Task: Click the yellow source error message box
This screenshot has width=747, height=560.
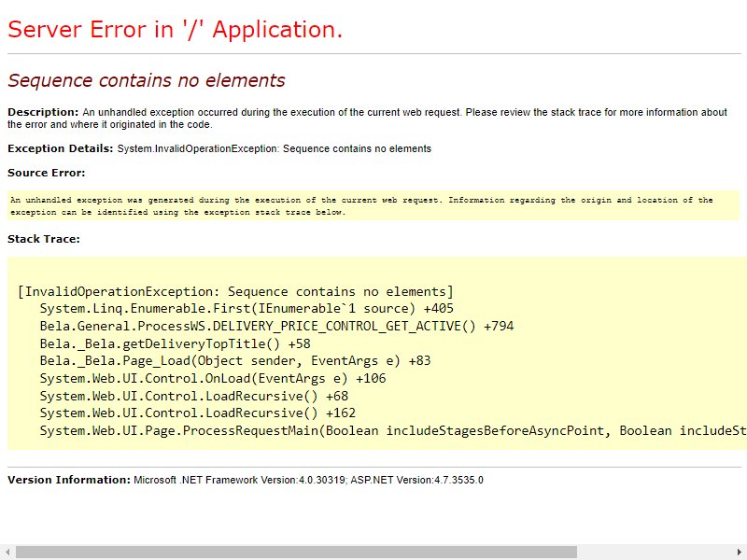Action: (373, 205)
